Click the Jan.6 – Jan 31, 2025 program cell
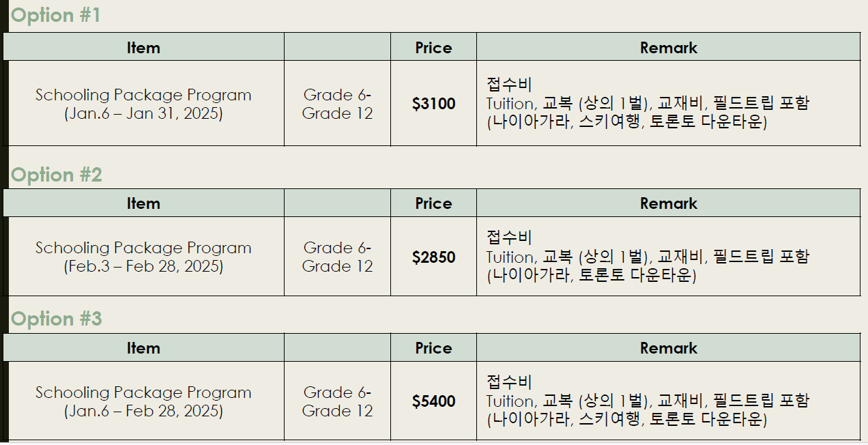Viewport: 868px width, 445px height. click(x=143, y=104)
